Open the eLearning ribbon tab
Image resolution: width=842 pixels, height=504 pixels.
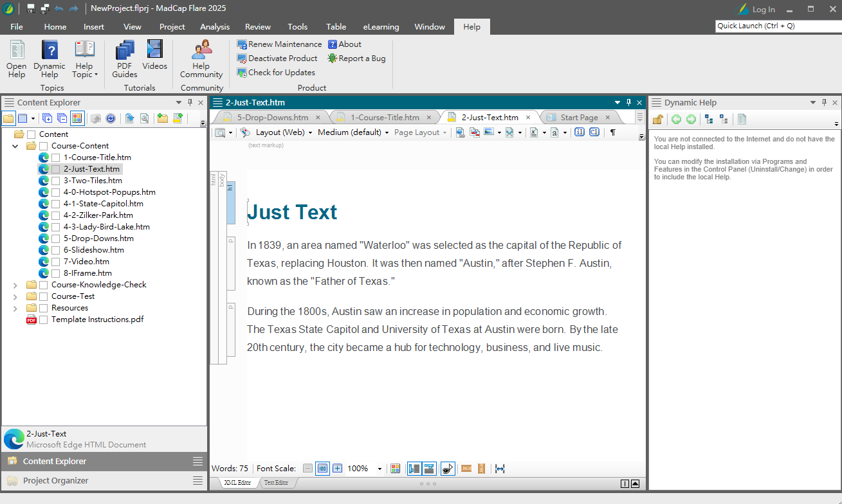pos(381,26)
